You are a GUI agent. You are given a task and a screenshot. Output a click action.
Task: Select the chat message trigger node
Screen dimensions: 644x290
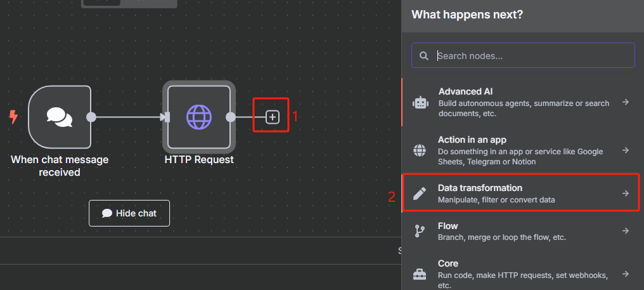point(60,117)
